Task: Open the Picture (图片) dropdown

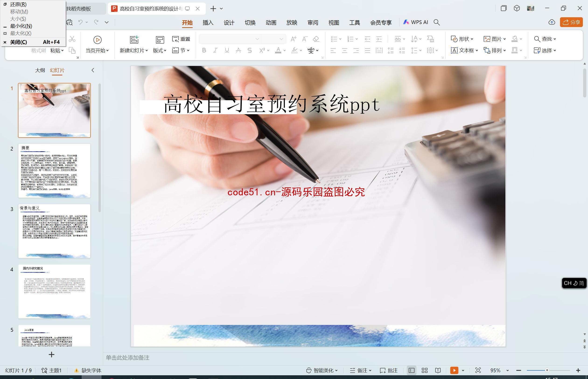Action: coord(495,39)
